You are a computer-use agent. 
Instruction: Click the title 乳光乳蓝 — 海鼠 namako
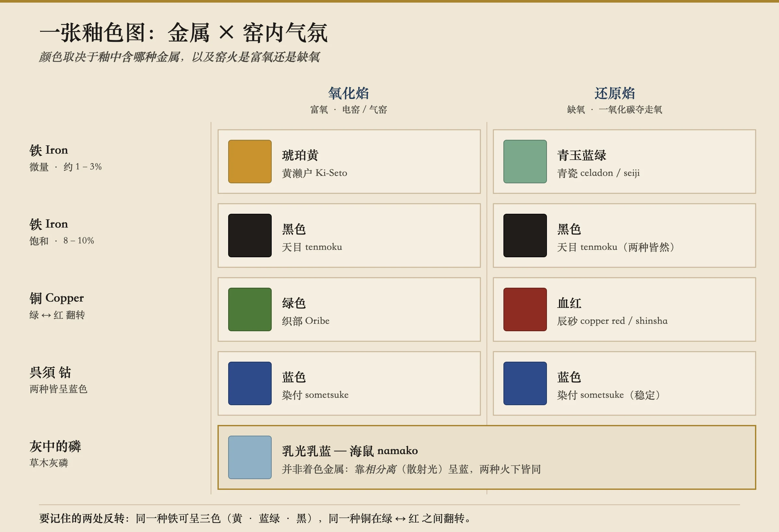click(x=350, y=451)
